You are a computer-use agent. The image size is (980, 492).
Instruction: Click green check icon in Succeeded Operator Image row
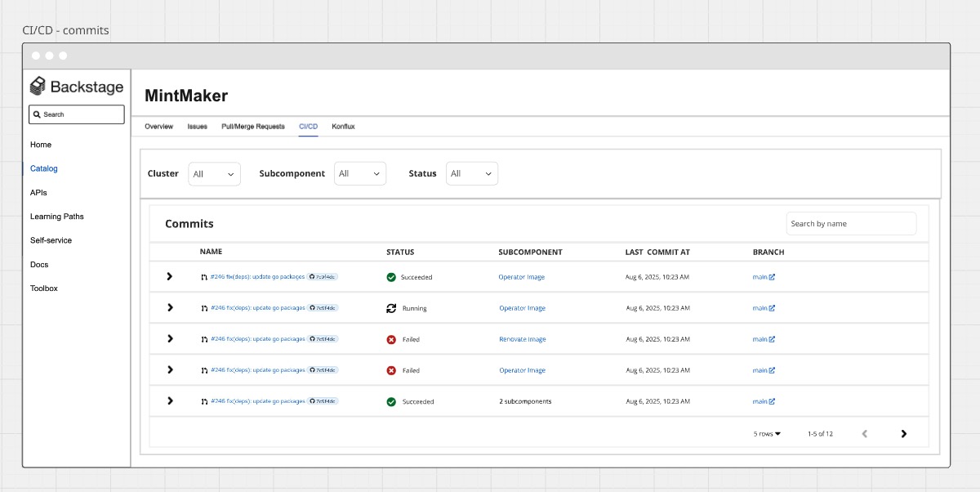tap(391, 277)
